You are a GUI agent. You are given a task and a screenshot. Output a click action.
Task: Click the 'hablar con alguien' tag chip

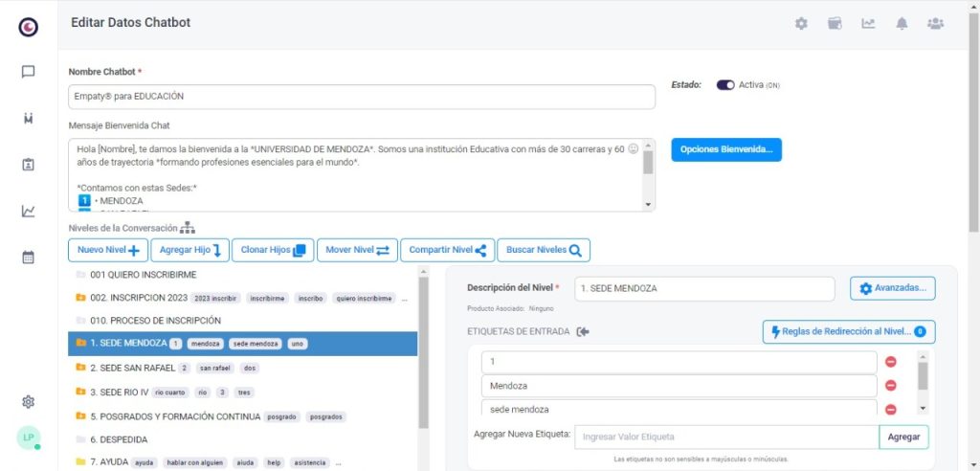pyautogui.click(x=195, y=463)
